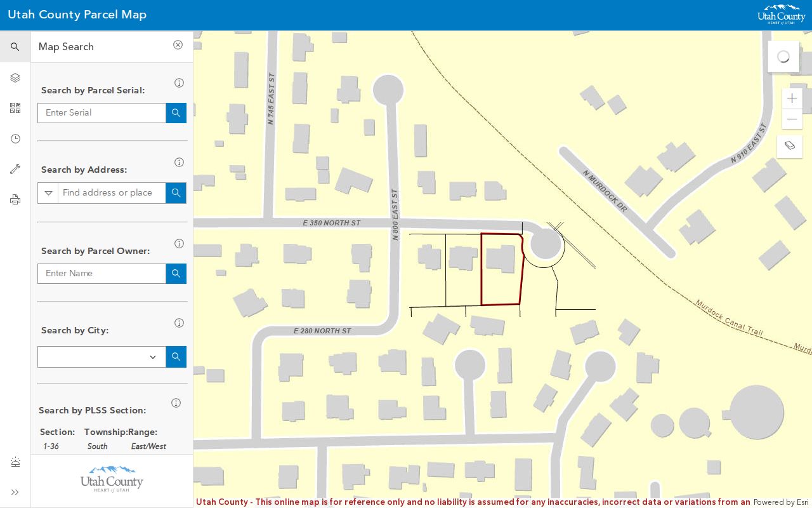Click the eraser clear tool on the map
The image size is (812, 508).
coord(790,146)
